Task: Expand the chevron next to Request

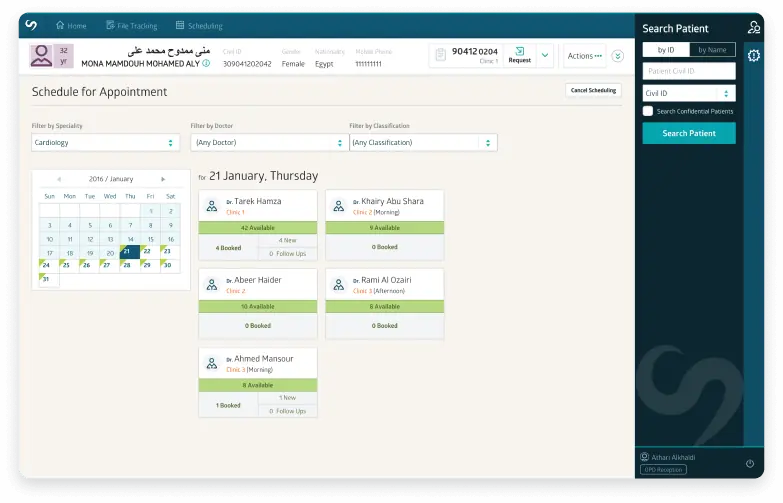Action: [545, 55]
